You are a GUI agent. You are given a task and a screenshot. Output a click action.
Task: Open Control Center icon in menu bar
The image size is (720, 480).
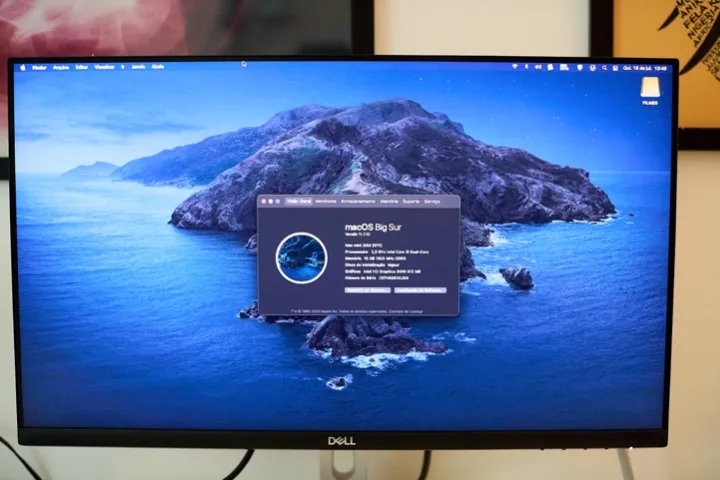pos(615,68)
